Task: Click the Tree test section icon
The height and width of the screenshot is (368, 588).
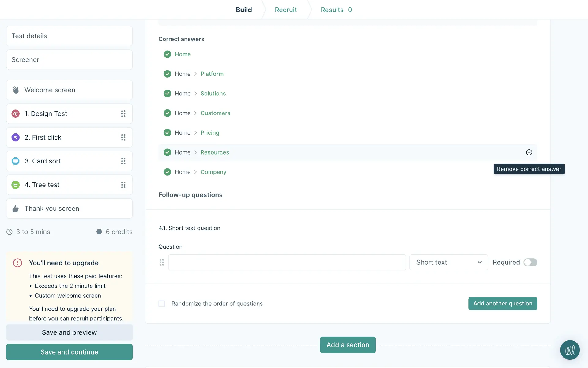Action: coord(16,185)
